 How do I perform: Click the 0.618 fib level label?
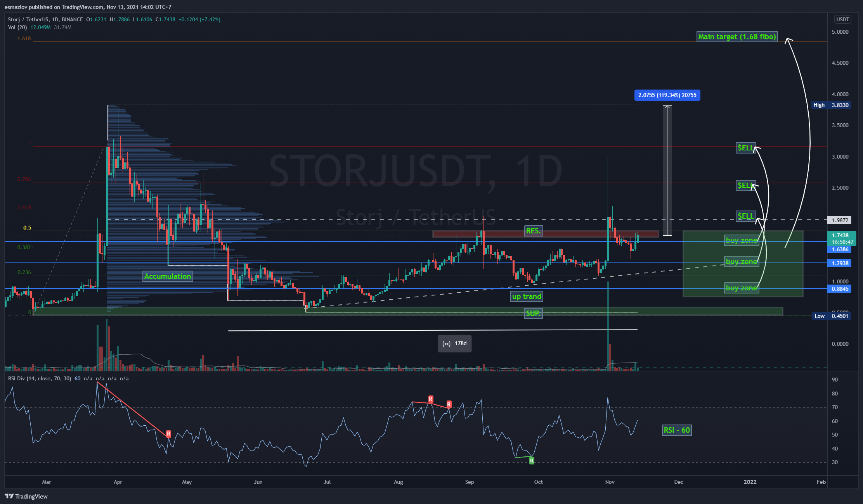click(24, 207)
